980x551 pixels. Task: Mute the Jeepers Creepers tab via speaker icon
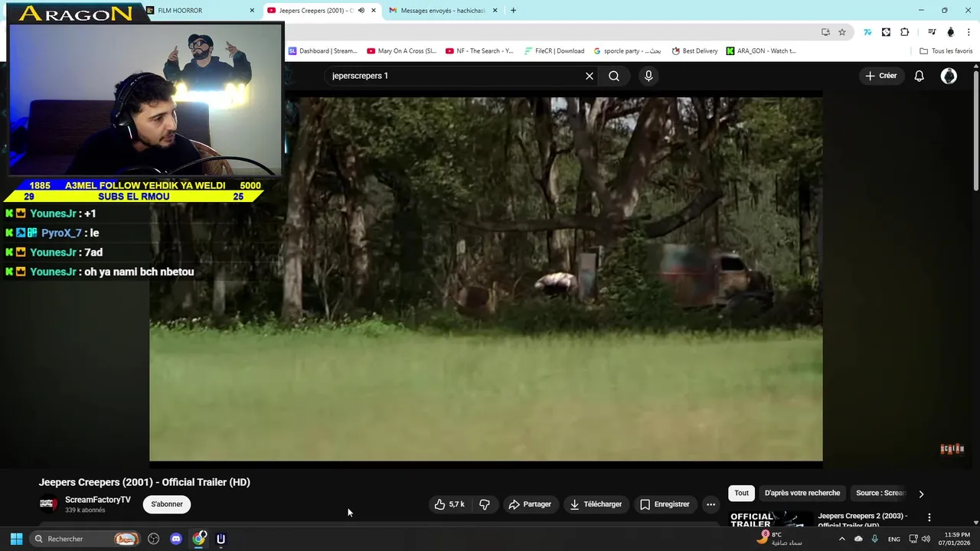pos(361,11)
